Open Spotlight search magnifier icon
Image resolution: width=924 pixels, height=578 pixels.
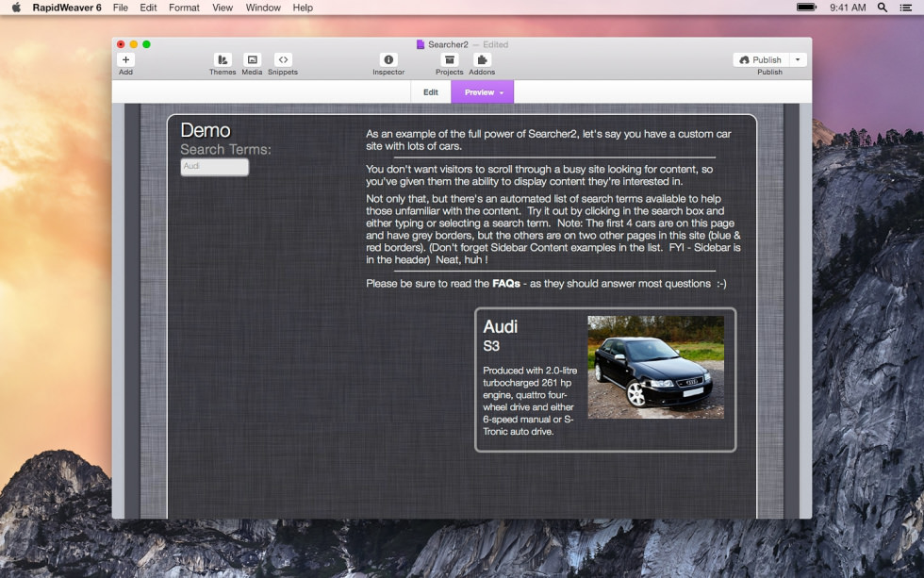[x=883, y=8]
